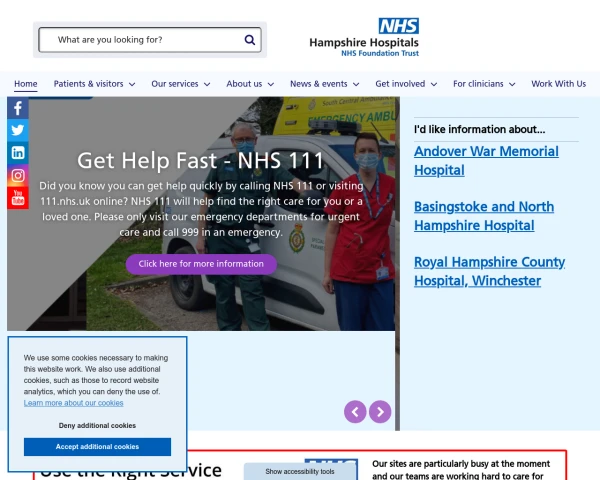Open the About us dropdown menu
The image size is (600, 480).
(250, 84)
